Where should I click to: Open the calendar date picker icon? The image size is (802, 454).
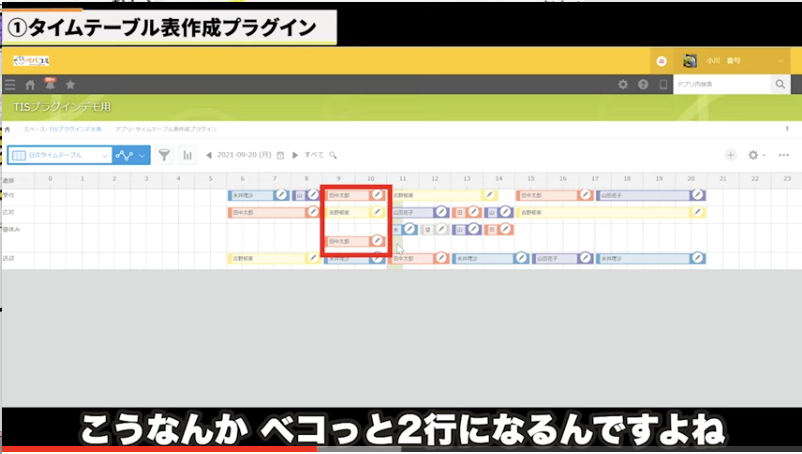[x=280, y=155]
